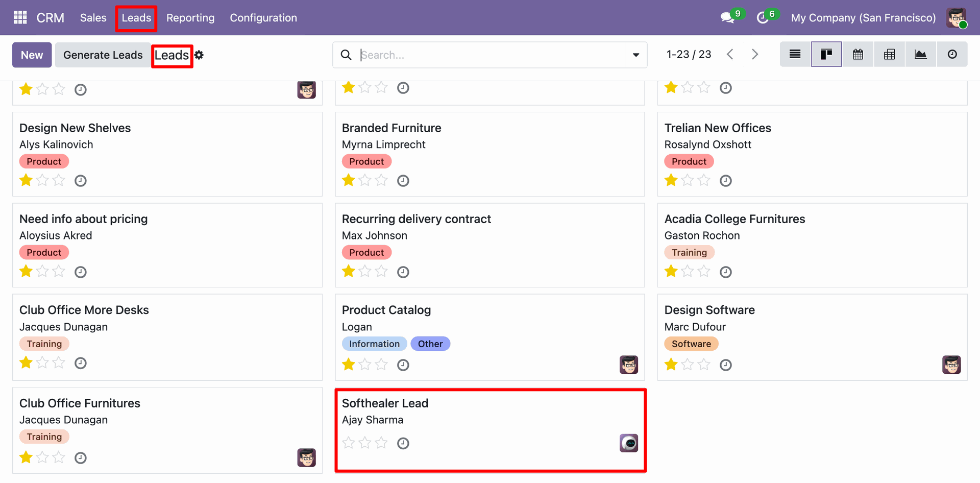The image size is (980, 483).
Task: Open the Sales menu
Action: [93, 18]
